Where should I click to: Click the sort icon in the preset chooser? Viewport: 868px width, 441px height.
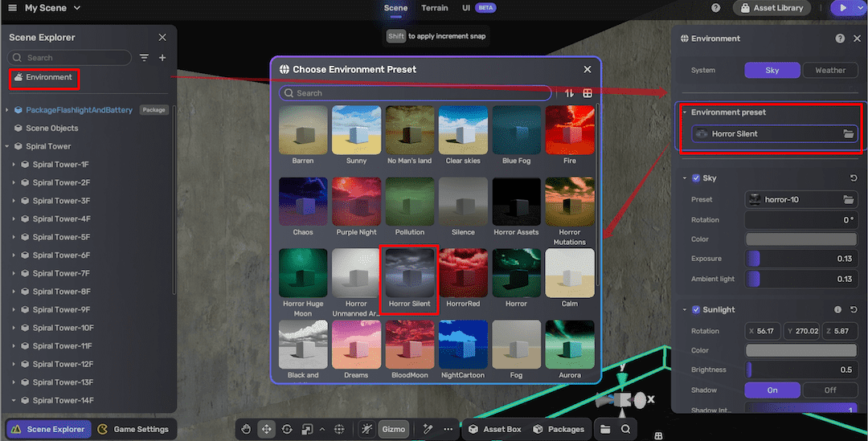569,93
